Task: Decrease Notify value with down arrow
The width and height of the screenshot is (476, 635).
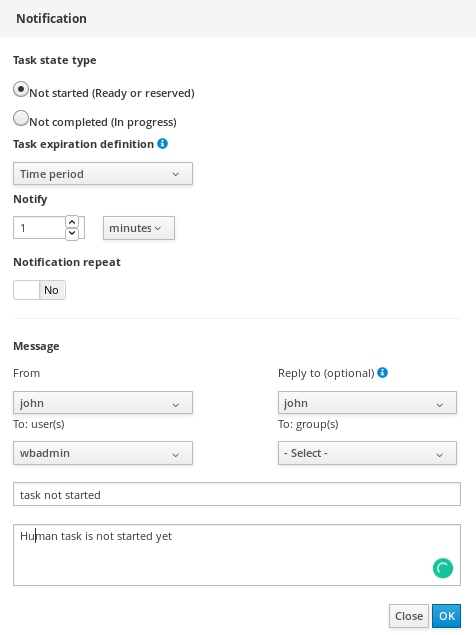Action: click(x=72, y=233)
